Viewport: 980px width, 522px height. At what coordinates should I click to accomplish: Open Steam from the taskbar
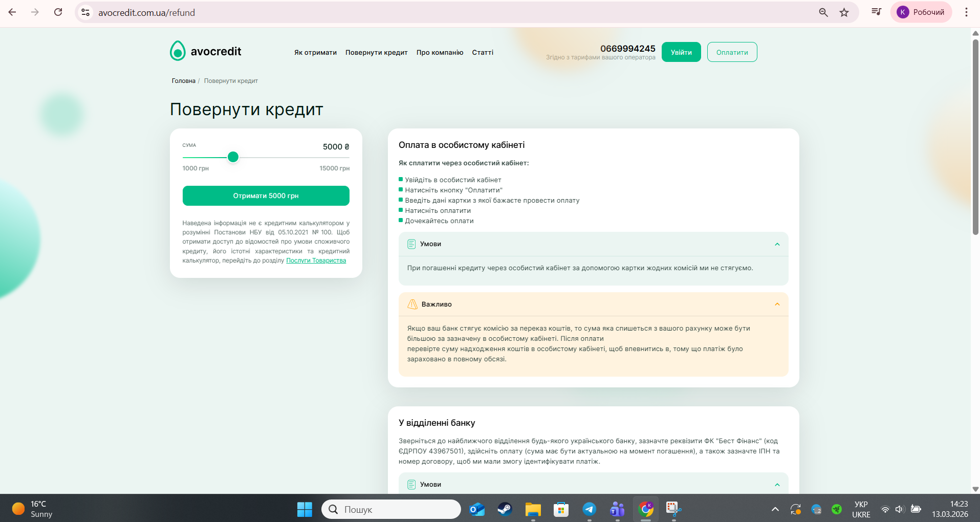[x=505, y=509]
